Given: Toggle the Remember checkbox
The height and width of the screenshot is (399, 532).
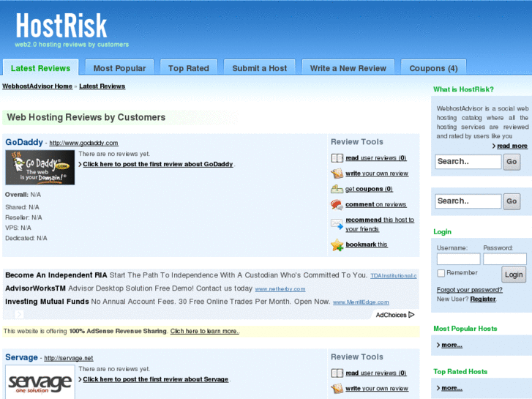Looking at the screenshot, I should tap(441, 273).
